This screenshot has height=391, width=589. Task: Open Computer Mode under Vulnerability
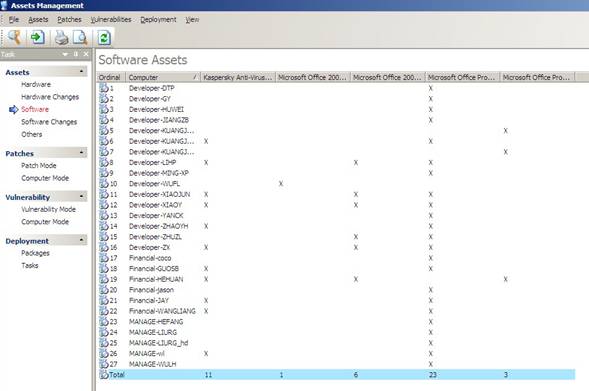coord(45,222)
